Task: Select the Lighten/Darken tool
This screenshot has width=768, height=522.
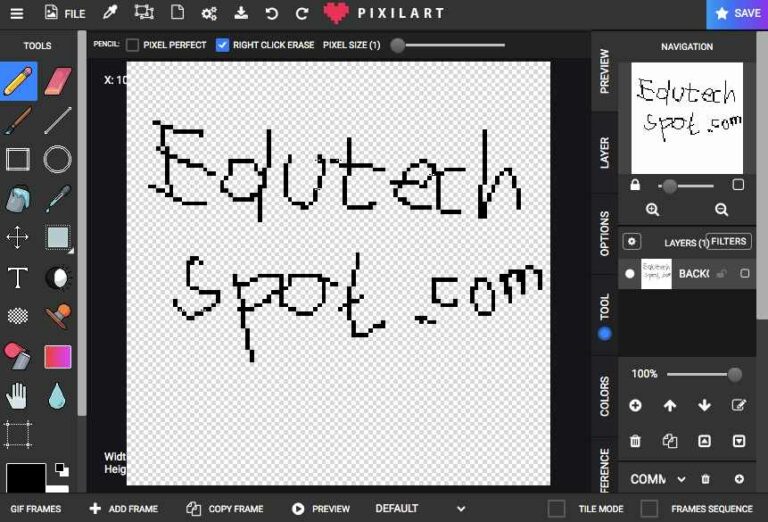Action: [58, 278]
